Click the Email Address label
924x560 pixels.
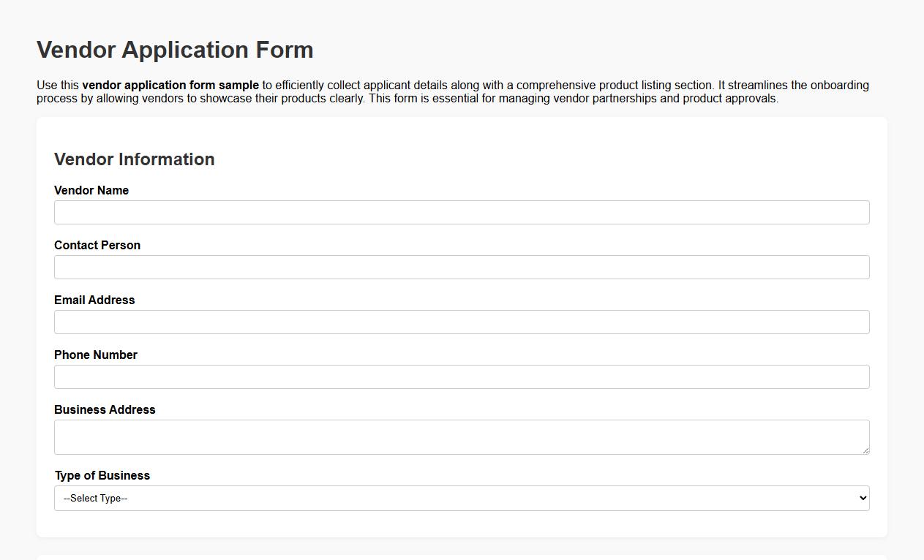(94, 300)
